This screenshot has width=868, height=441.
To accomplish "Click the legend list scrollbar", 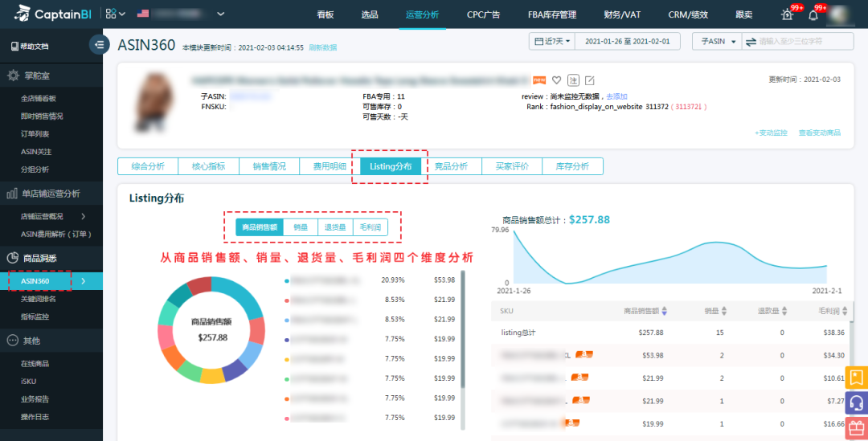I will pyautogui.click(x=463, y=329).
